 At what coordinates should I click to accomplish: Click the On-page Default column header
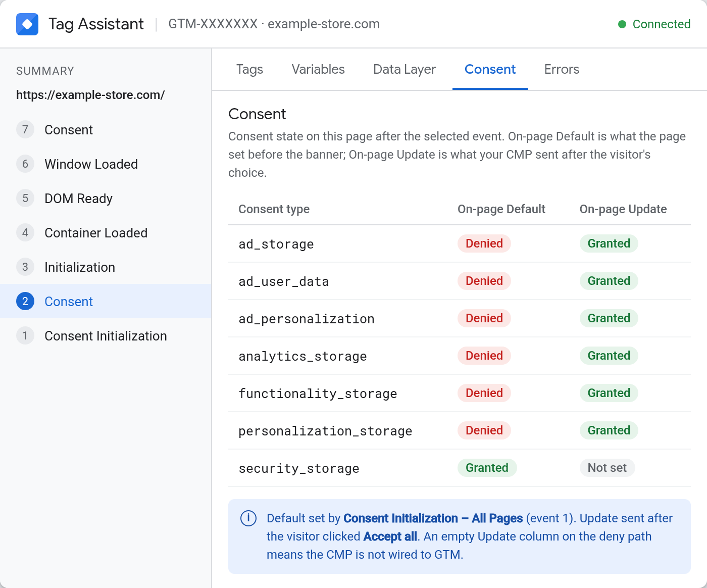[501, 209]
